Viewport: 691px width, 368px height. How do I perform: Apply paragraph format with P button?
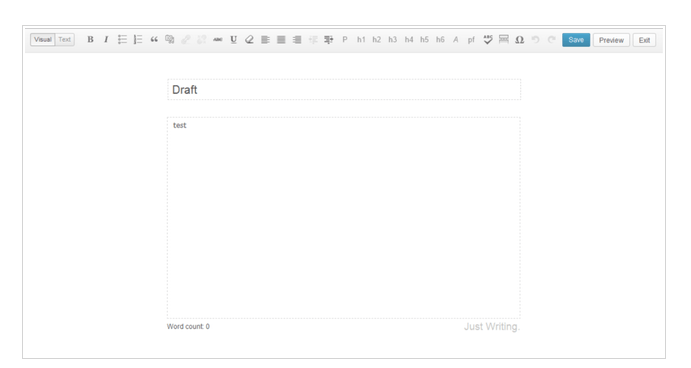345,40
